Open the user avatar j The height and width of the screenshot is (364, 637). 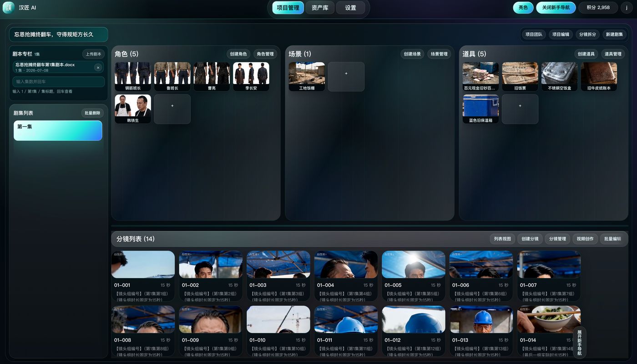627,8
